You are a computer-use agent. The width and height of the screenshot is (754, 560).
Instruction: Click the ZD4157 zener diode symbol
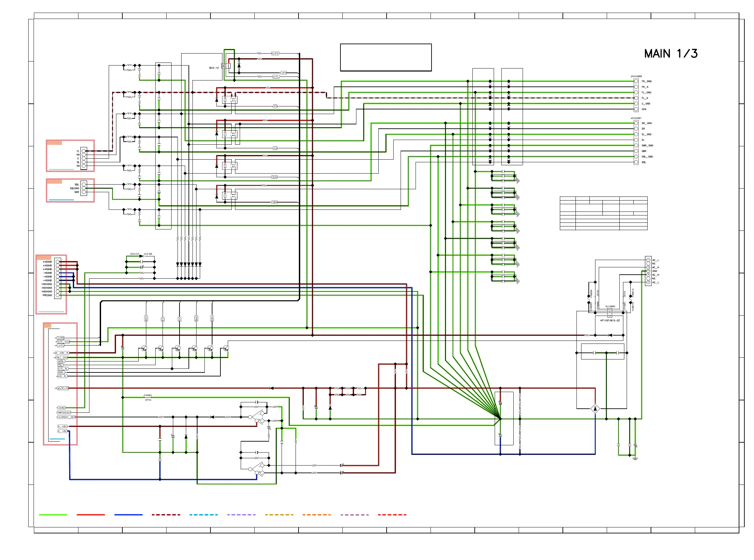(141, 256)
